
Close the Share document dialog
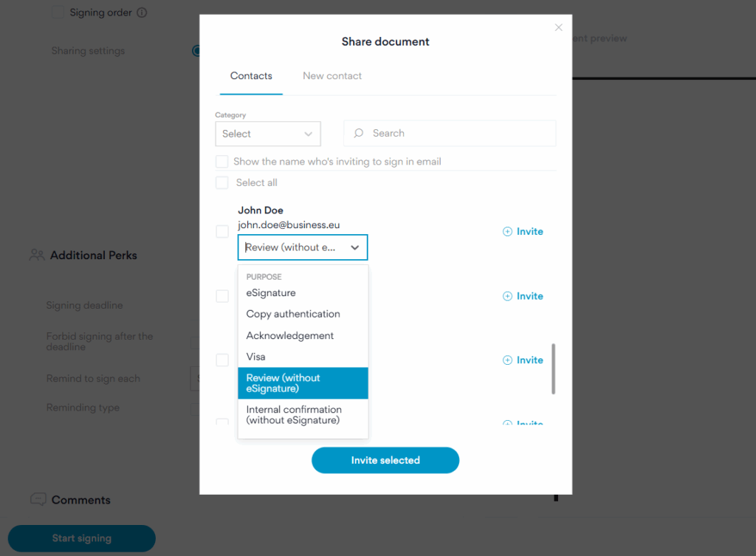(559, 27)
